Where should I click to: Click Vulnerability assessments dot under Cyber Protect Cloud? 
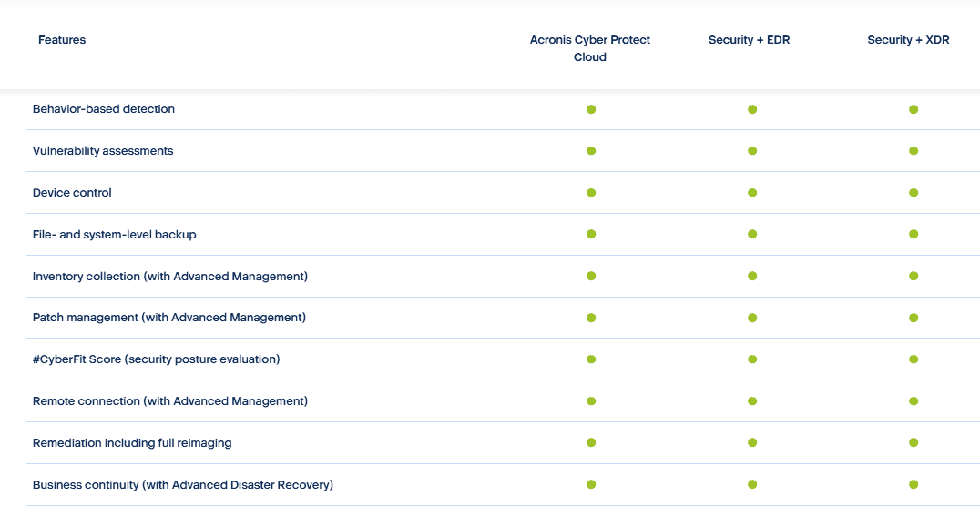pyautogui.click(x=591, y=150)
